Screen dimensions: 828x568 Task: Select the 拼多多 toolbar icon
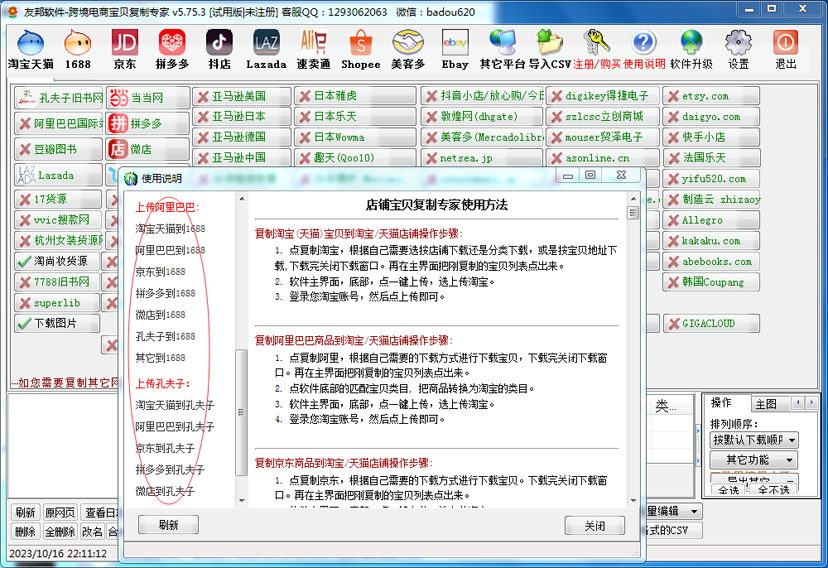pyautogui.click(x=172, y=49)
